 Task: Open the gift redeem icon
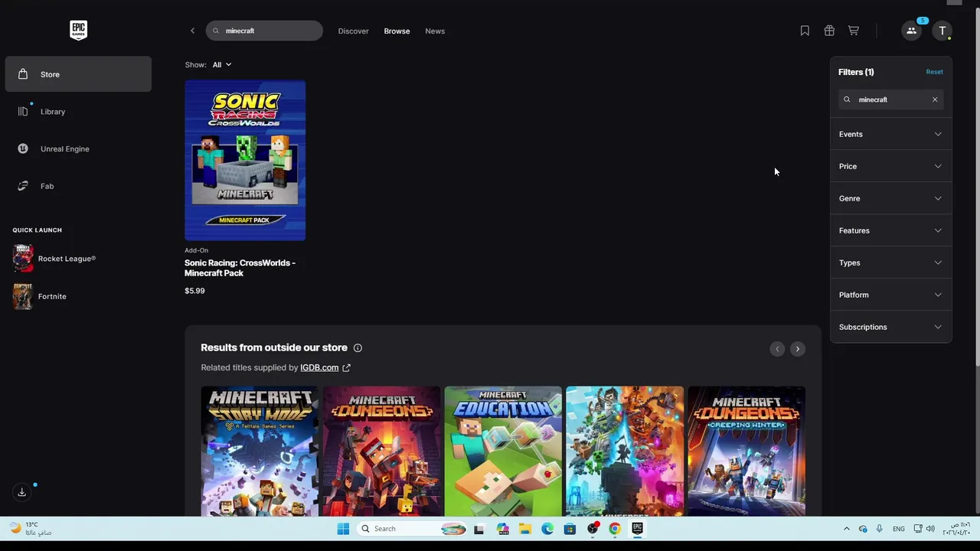[829, 31]
